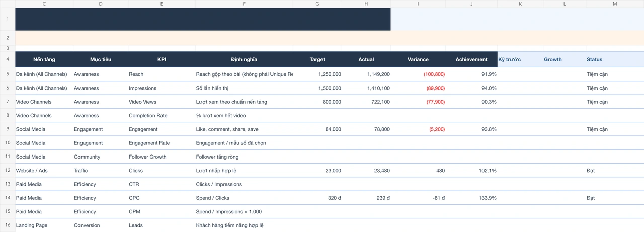Select the "93.8%" achievement cell
Screen dimensions: 644x232
471,129
